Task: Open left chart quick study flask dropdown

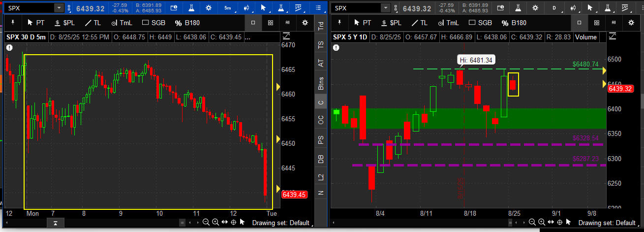Action: pos(282,8)
